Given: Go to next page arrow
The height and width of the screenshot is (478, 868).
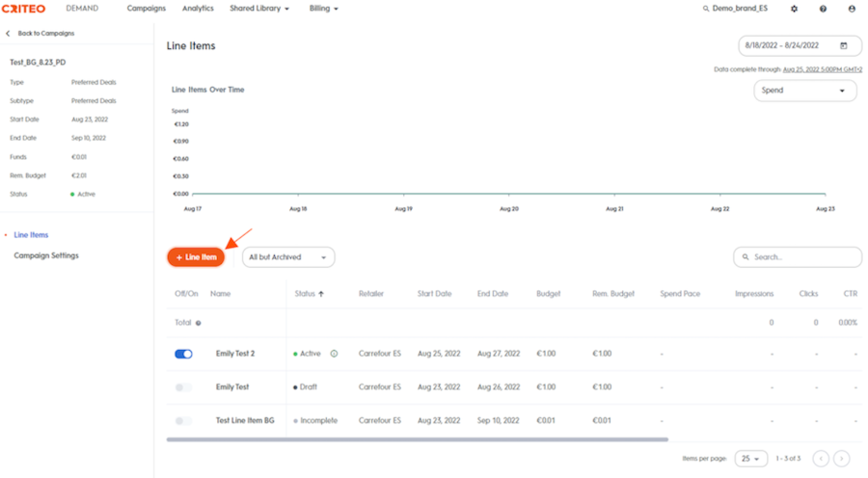Looking at the screenshot, I should pos(842,459).
